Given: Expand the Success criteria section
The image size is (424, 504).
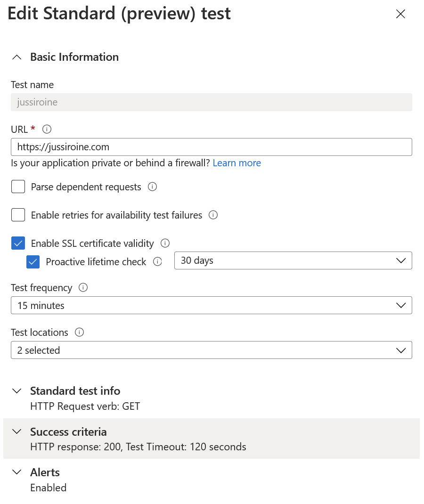Looking at the screenshot, I should click(212, 439).
